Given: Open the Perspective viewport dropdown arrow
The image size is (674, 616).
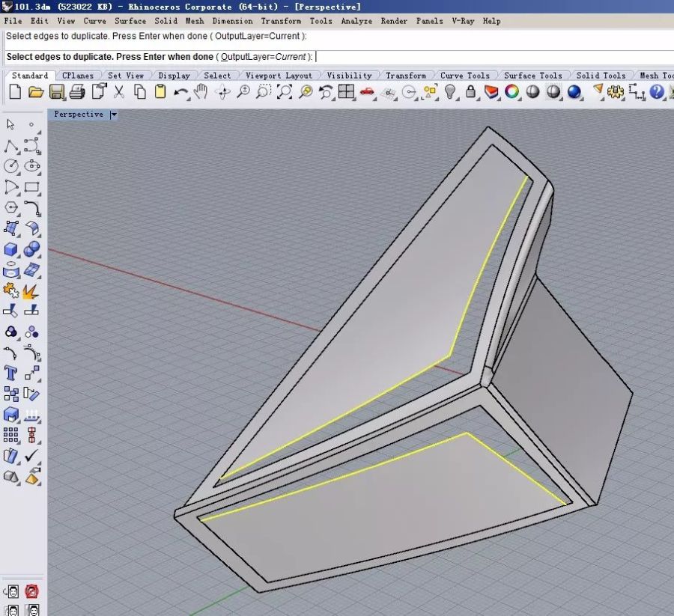Looking at the screenshot, I should (114, 115).
